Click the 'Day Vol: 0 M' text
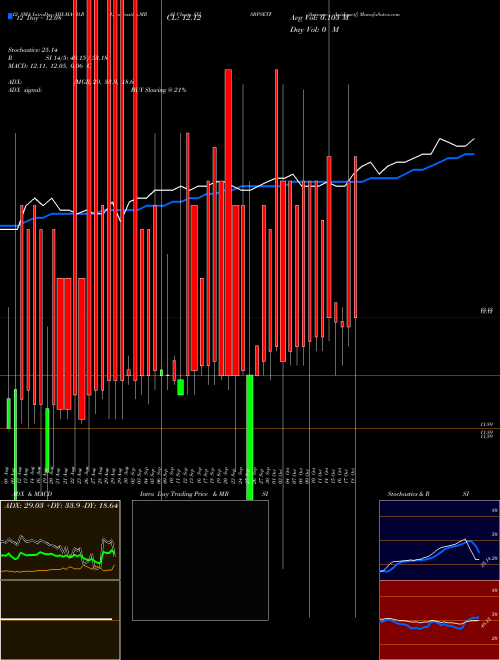Viewport: 500px width, 660px height. [x=314, y=30]
